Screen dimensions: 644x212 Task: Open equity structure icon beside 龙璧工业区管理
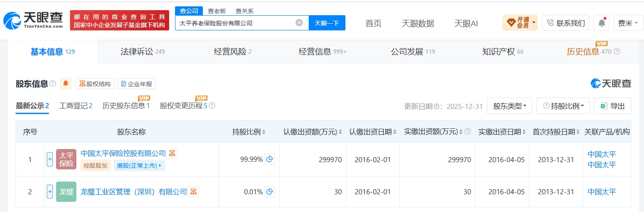tap(193, 192)
